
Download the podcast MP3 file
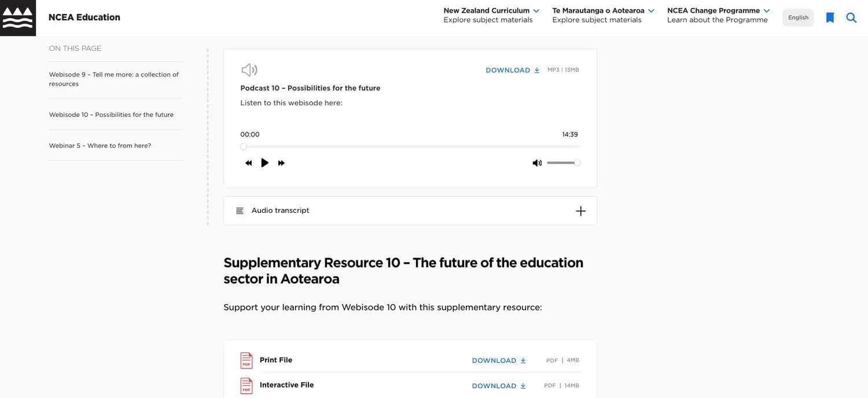coord(512,70)
